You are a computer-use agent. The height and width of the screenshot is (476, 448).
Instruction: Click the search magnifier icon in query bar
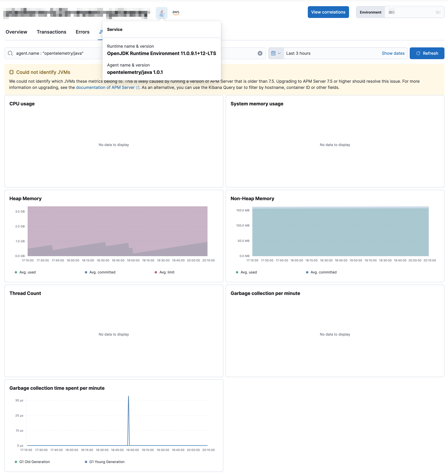[x=10, y=53]
